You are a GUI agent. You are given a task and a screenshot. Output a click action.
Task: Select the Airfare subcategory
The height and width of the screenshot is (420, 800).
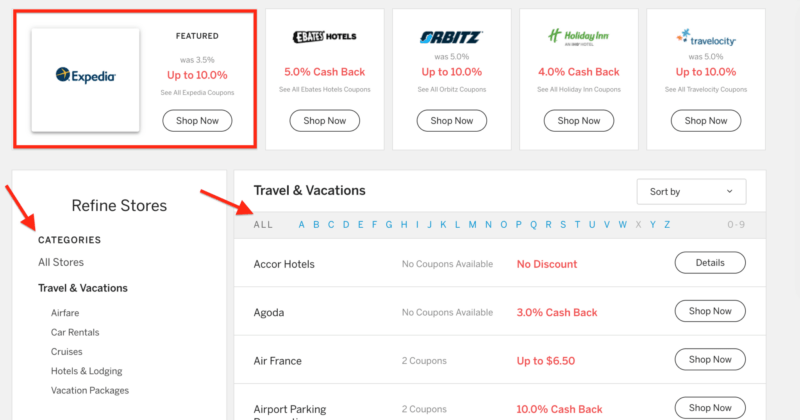tap(65, 313)
